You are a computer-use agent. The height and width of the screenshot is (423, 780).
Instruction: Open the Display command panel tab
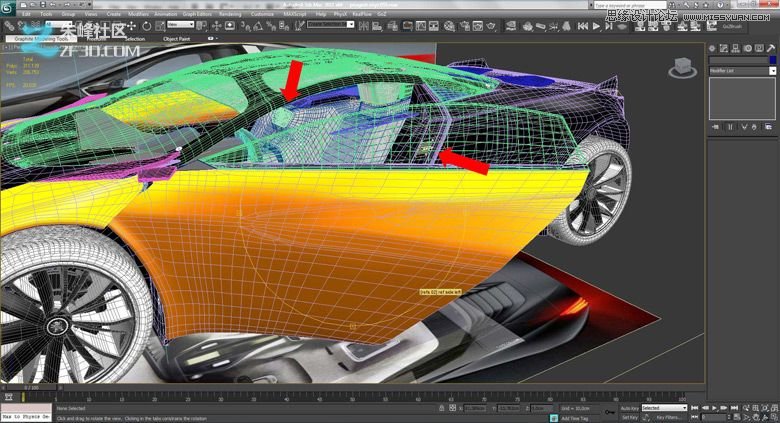[759, 48]
